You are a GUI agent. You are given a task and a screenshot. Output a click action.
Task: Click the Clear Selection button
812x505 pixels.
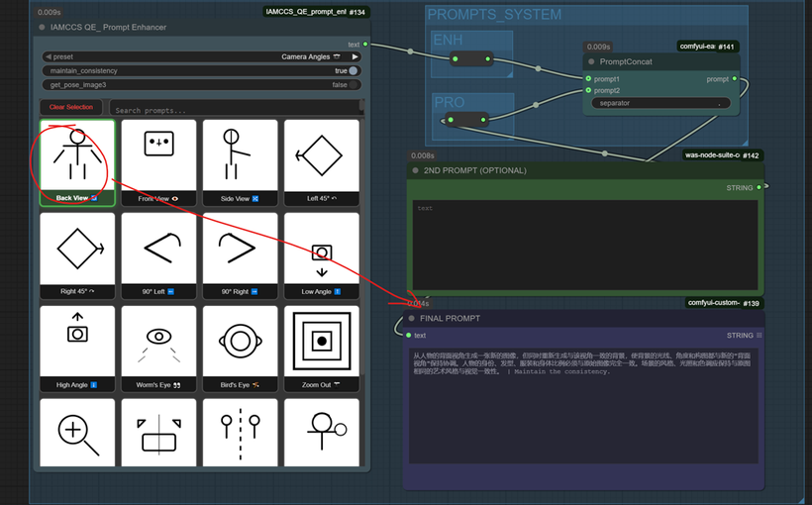tap(70, 107)
